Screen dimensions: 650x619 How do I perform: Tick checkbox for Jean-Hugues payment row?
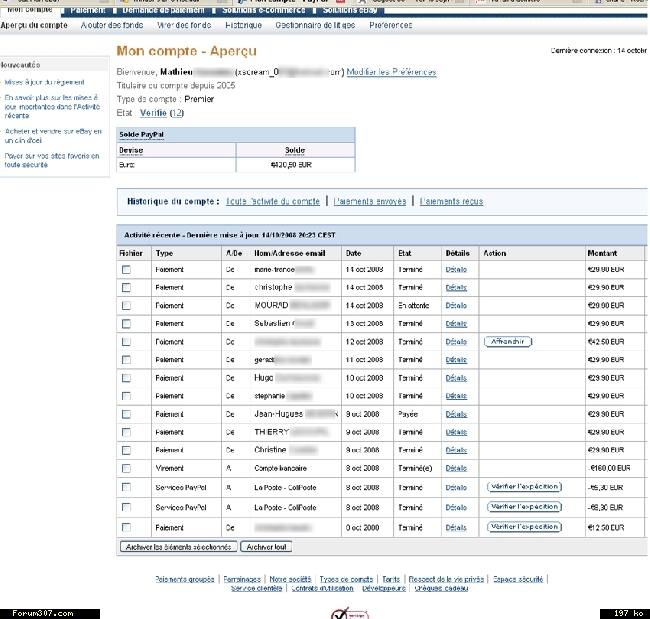coord(126,414)
